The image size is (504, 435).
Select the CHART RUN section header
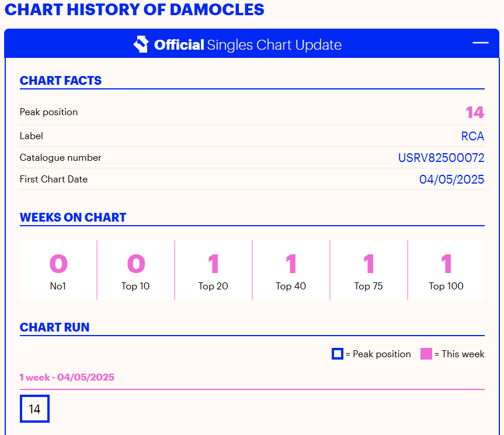54,327
